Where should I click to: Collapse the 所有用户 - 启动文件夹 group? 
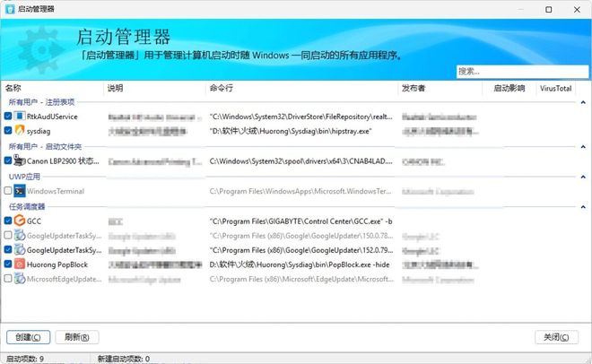[583, 147]
